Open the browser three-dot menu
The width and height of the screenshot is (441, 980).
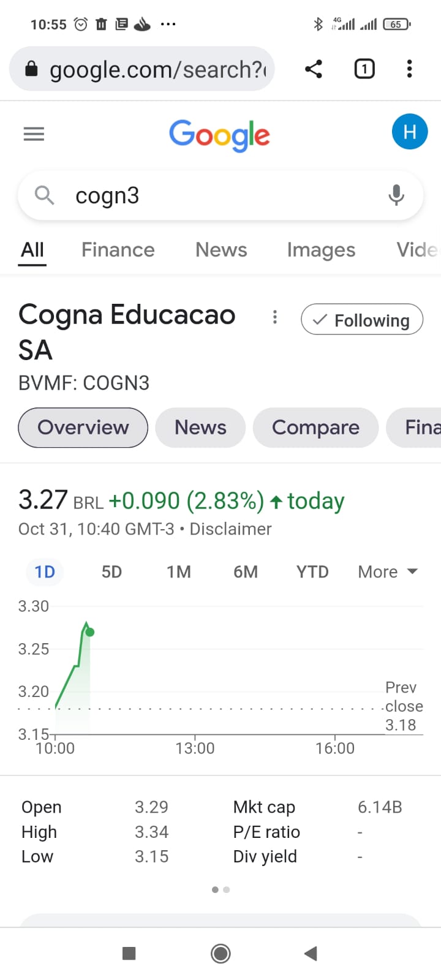(409, 69)
